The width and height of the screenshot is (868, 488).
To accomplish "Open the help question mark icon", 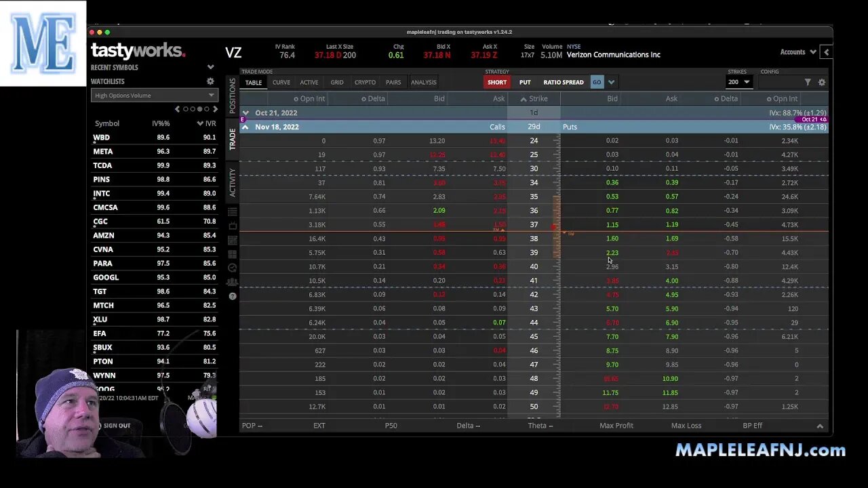I will pyautogui.click(x=233, y=296).
